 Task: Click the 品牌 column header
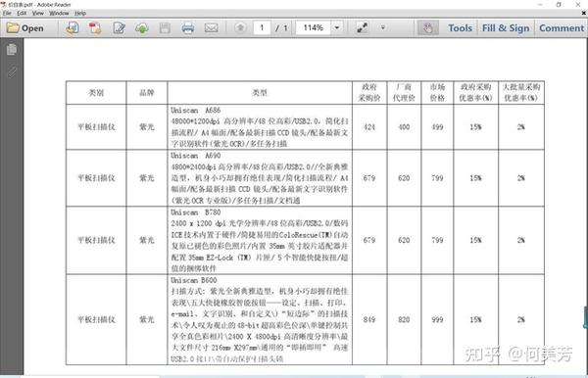coord(147,92)
